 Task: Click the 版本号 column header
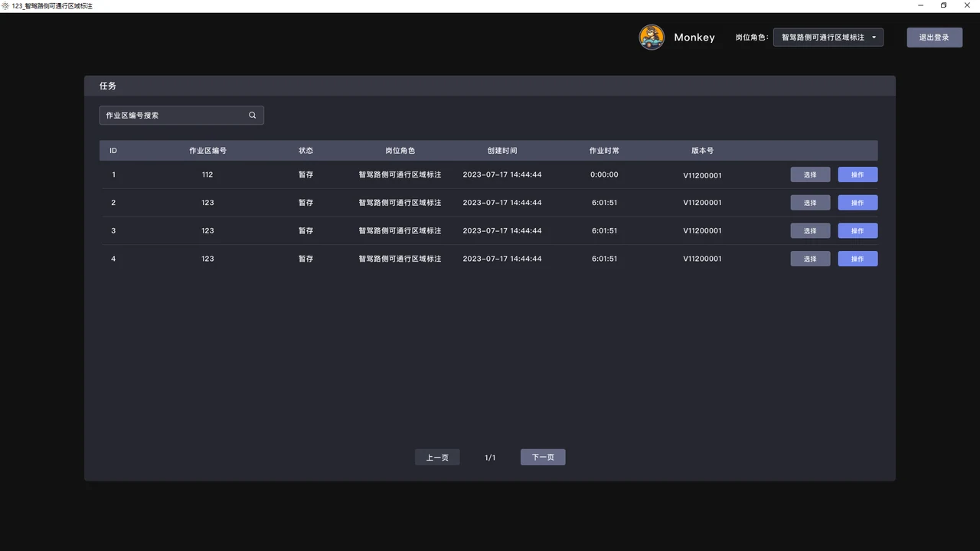click(702, 151)
